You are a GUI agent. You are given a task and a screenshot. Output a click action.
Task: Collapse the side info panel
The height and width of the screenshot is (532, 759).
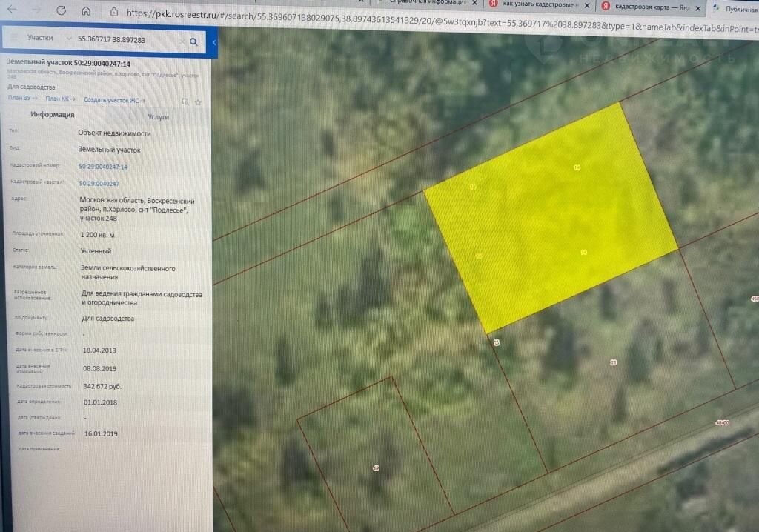214,43
